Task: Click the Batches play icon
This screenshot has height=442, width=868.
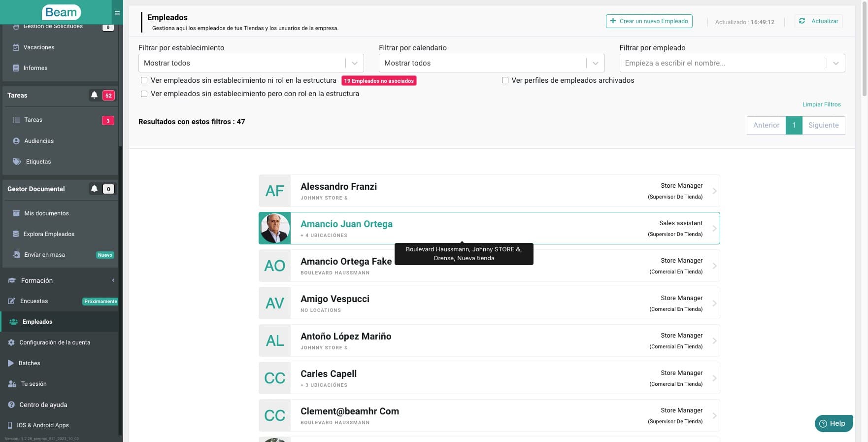Action: pos(11,363)
